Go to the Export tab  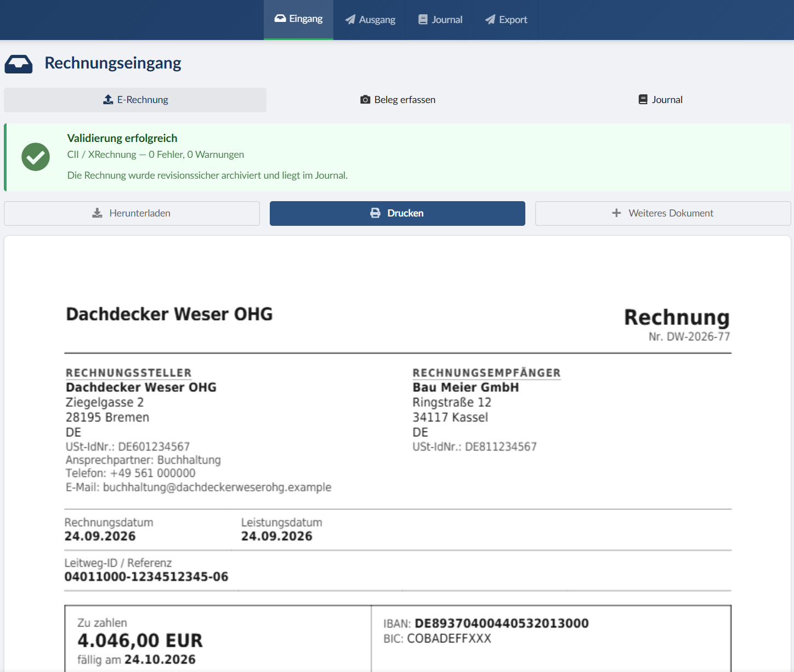[506, 20]
